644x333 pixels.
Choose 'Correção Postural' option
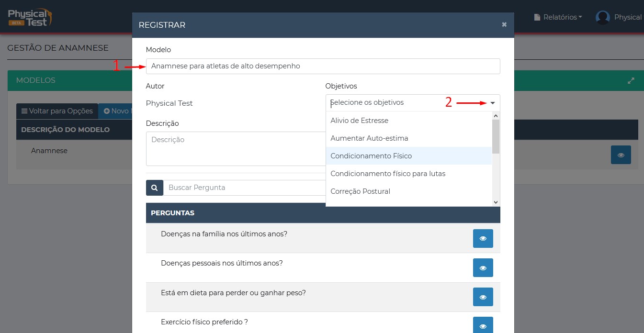click(360, 191)
